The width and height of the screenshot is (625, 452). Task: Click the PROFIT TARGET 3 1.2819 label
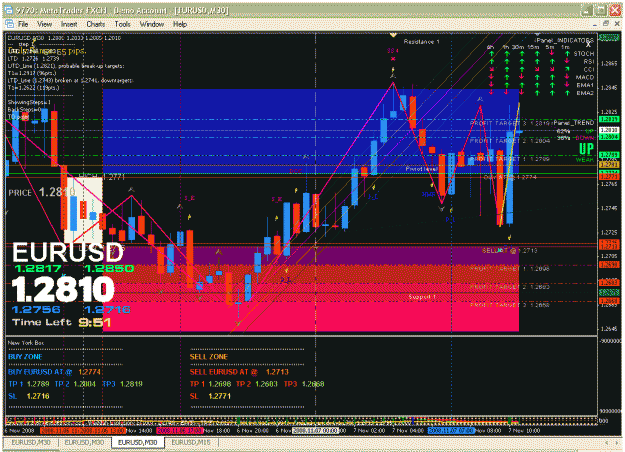click(x=510, y=123)
